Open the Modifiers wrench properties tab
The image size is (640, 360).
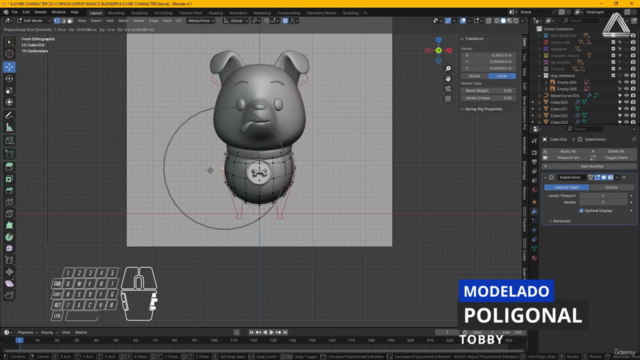(x=534, y=211)
